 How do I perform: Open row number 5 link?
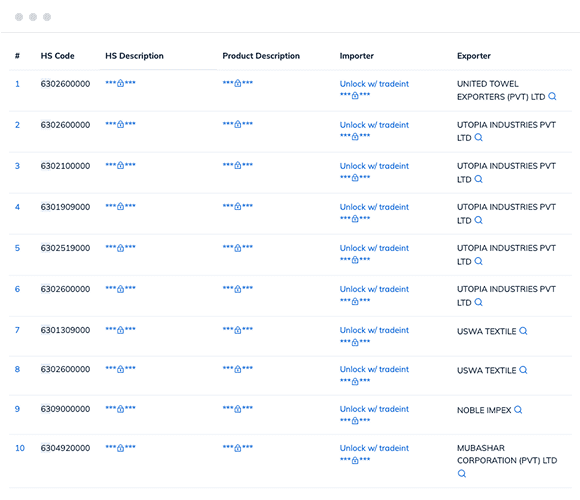(x=17, y=248)
